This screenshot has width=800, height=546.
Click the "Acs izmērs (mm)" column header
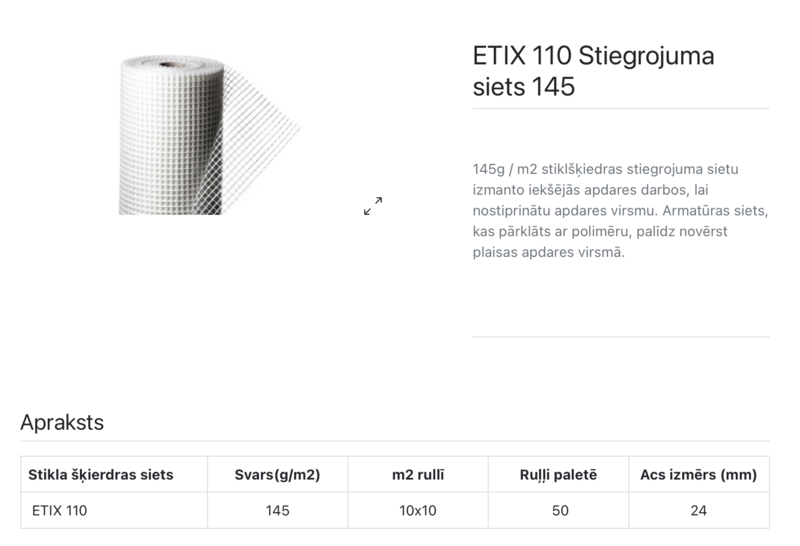click(x=698, y=474)
